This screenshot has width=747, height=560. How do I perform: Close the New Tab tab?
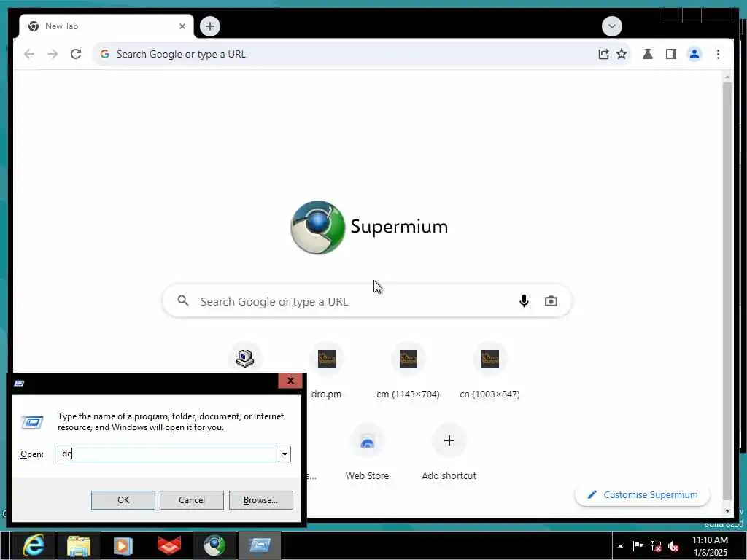[x=182, y=26]
